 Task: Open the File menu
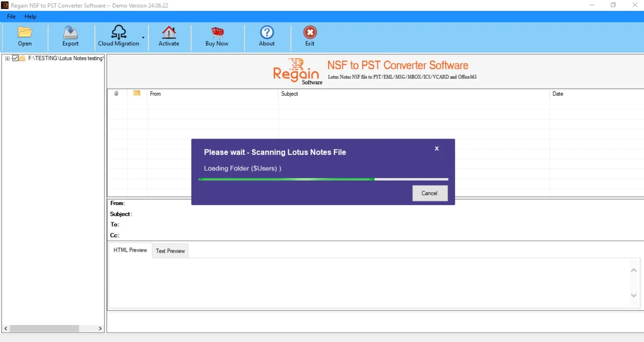[11, 17]
